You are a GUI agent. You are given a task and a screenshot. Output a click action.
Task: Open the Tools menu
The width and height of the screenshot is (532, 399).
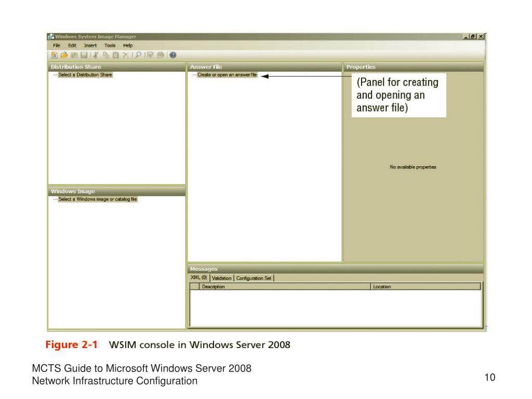[110, 46]
